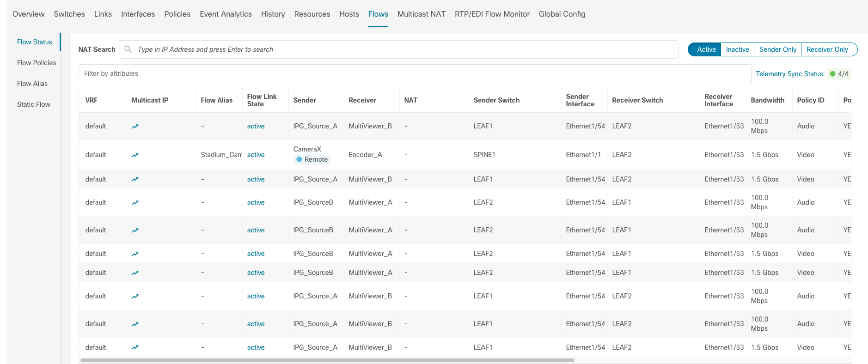Choose the Active flow filter

pos(706,49)
